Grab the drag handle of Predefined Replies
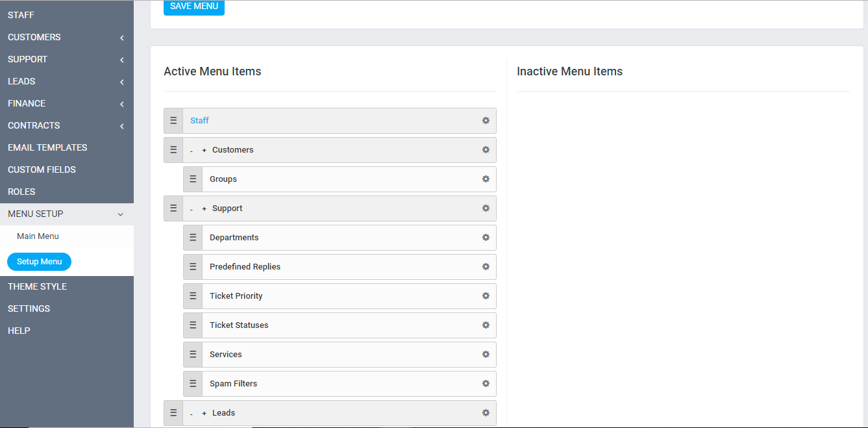868x428 pixels. (x=193, y=267)
